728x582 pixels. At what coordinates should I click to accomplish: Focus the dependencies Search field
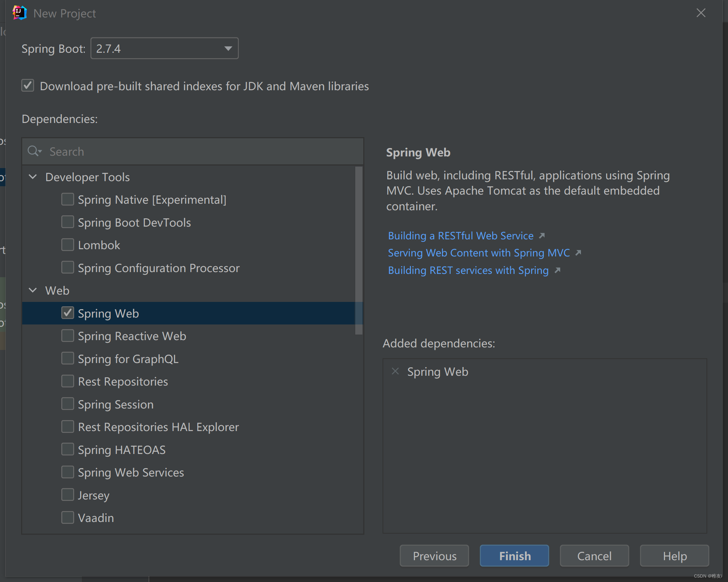pos(193,151)
